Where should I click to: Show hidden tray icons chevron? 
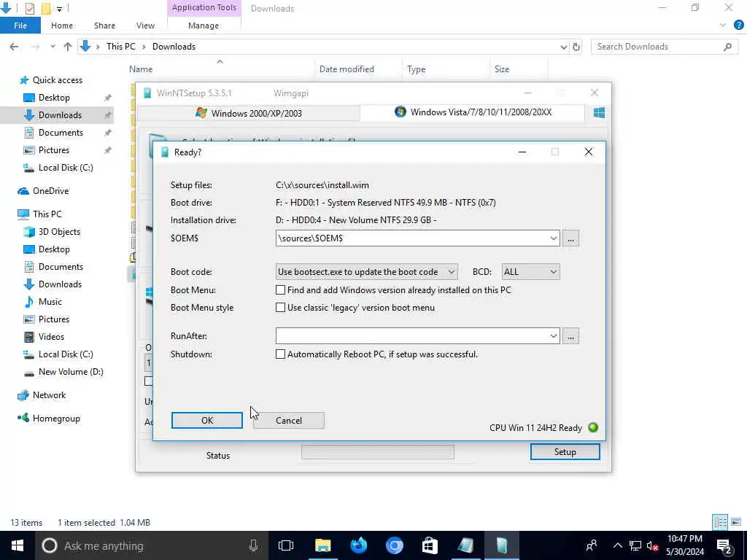click(x=617, y=545)
